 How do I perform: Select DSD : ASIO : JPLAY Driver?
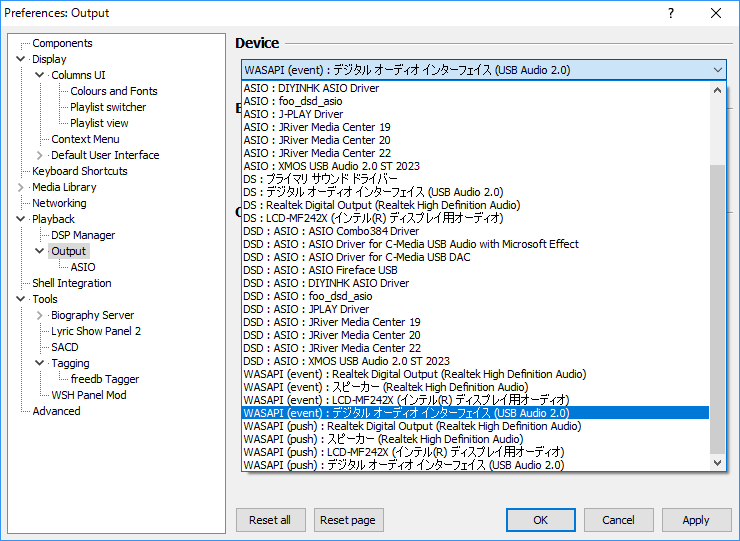tap(475, 309)
